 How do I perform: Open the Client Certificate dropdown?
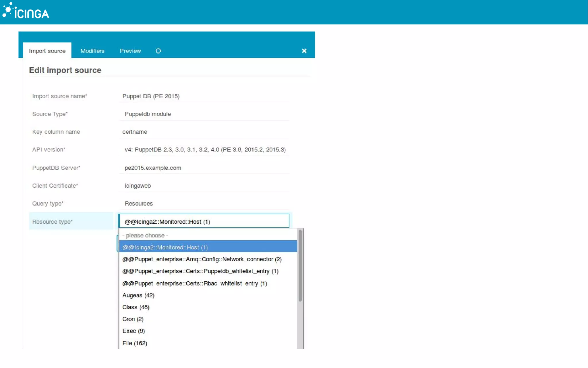[x=204, y=186]
